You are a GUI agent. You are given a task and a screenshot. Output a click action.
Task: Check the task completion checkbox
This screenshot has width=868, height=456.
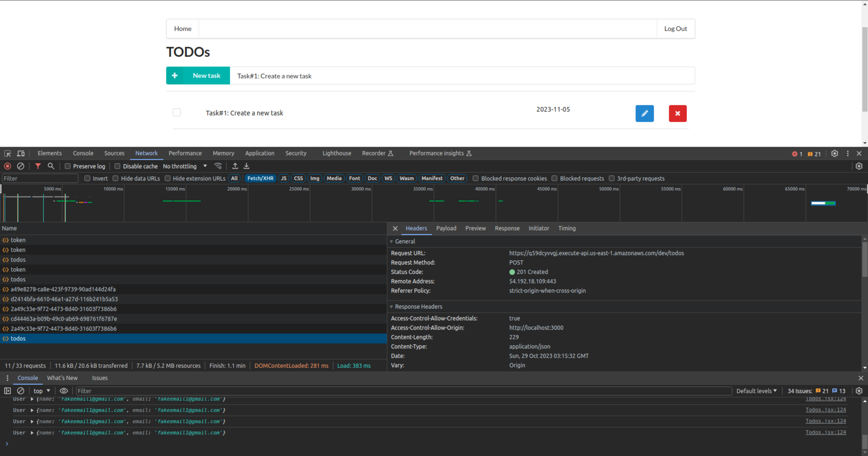[176, 112]
